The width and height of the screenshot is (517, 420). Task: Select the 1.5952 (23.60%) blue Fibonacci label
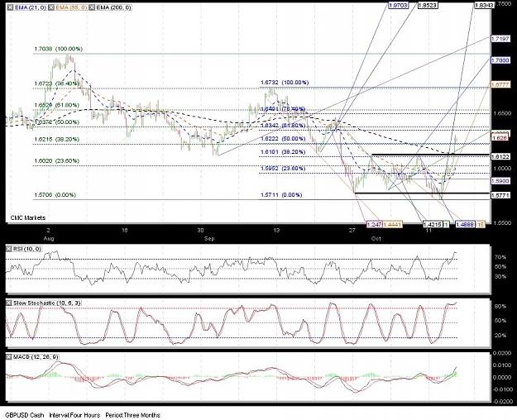click(283, 168)
